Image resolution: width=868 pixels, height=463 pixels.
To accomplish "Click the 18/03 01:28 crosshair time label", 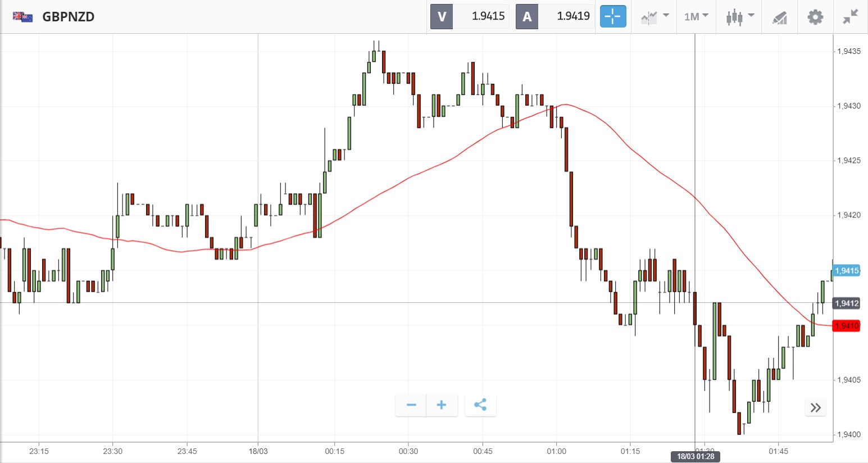I will pyautogui.click(x=696, y=456).
